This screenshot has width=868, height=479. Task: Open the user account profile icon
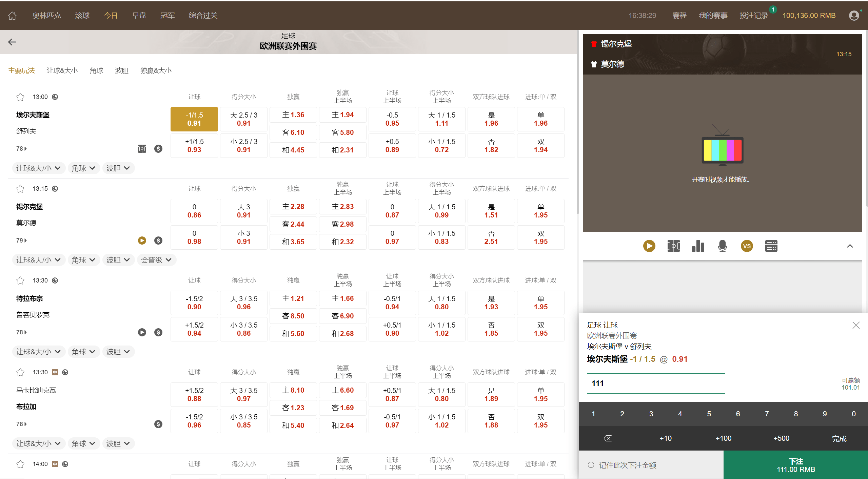pos(854,16)
